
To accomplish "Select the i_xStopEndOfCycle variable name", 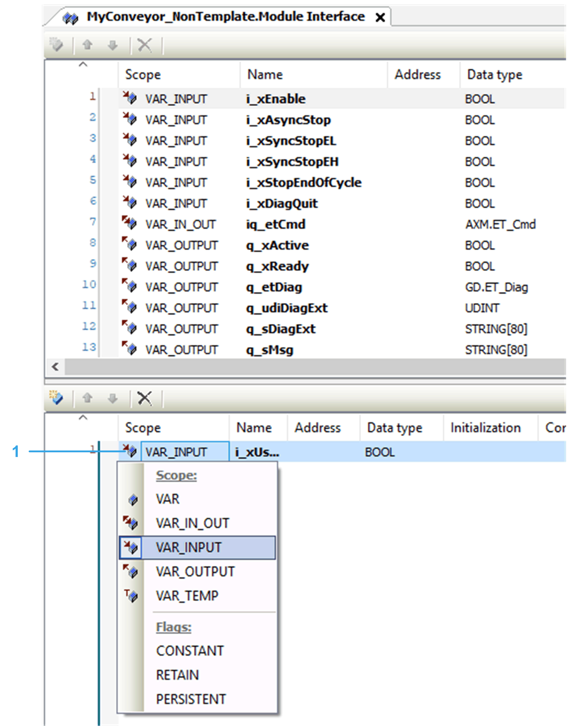I will click(303, 183).
